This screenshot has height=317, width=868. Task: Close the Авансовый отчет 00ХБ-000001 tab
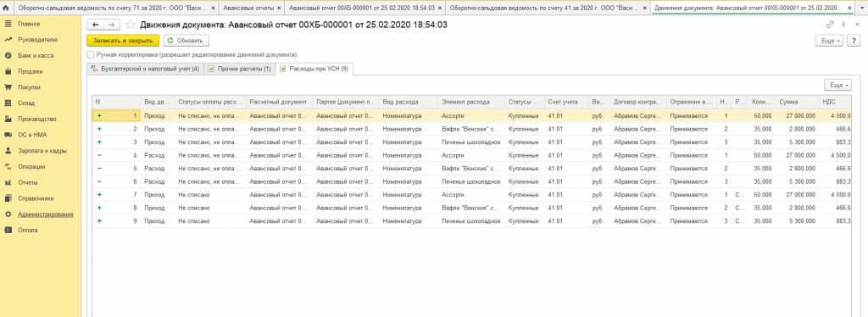440,8
